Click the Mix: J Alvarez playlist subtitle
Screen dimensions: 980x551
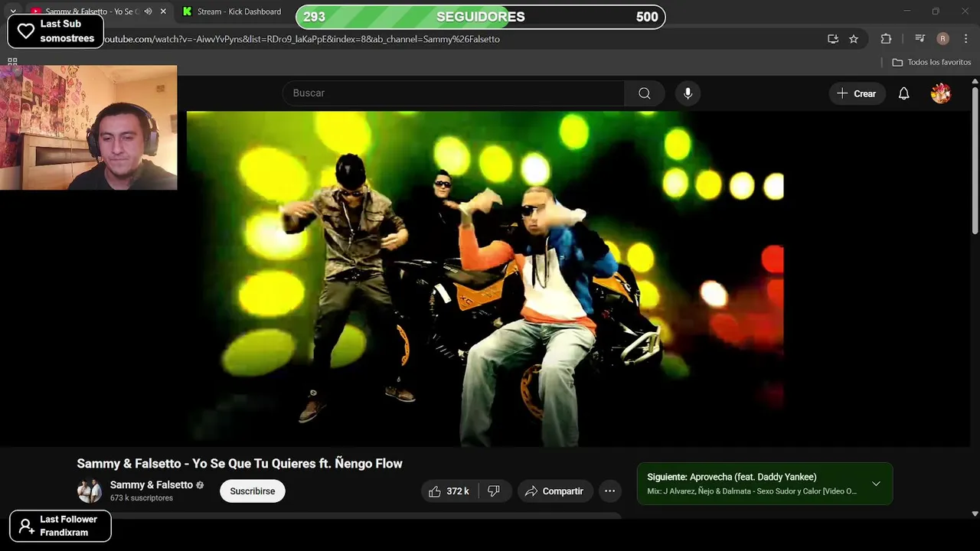coord(752,491)
